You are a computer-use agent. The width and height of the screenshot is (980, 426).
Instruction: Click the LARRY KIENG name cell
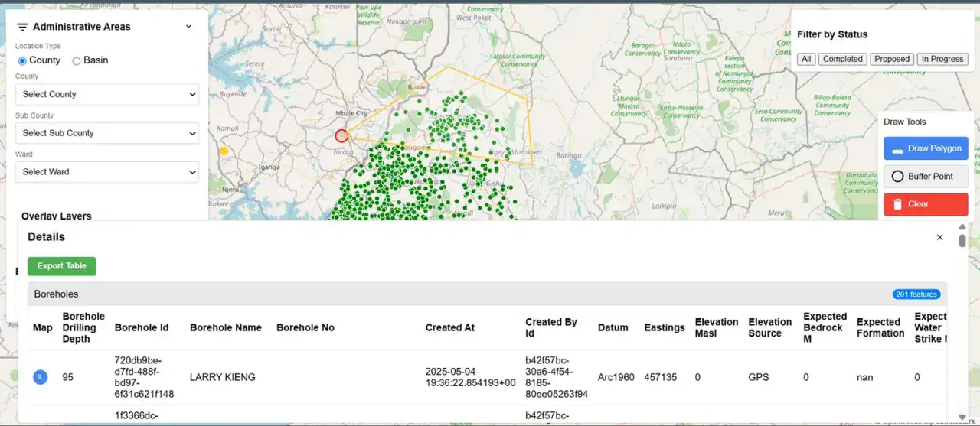(x=223, y=377)
